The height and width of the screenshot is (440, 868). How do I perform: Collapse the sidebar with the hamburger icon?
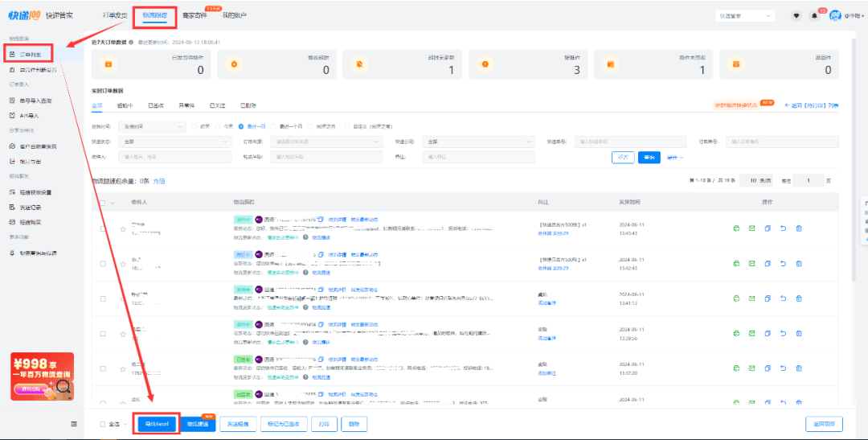(x=74, y=424)
